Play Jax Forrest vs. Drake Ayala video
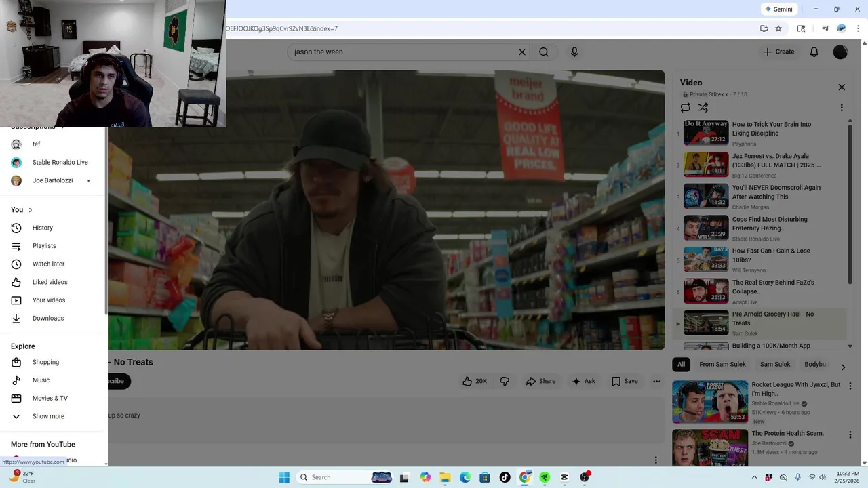Viewport: 868px width, 488px height. point(759,165)
